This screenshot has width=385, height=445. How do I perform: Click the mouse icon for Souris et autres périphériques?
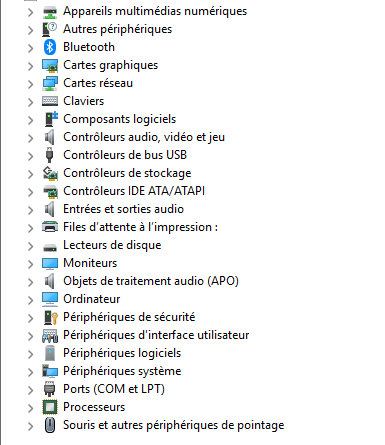(x=50, y=425)
